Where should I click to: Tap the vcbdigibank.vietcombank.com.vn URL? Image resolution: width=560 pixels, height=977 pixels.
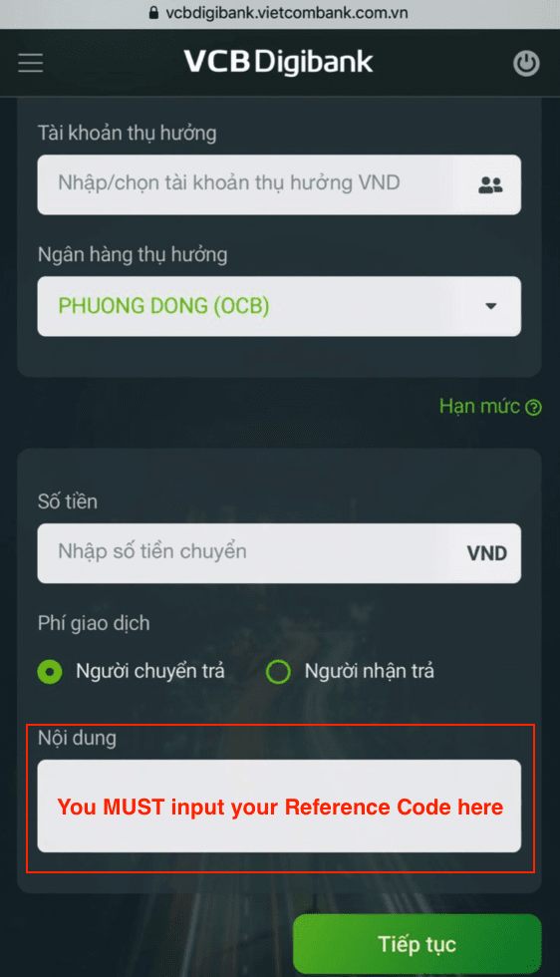287,12
